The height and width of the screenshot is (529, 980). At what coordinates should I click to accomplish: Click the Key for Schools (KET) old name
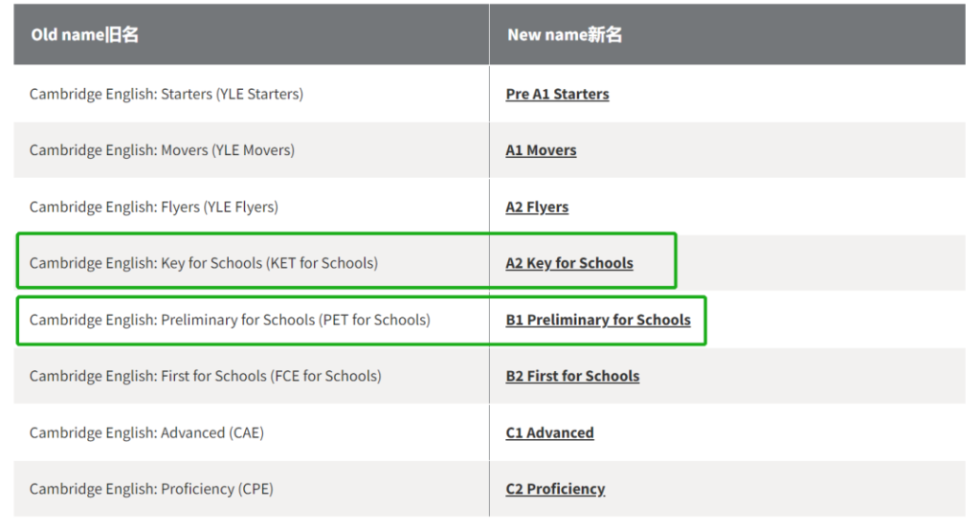pos(203,263)
